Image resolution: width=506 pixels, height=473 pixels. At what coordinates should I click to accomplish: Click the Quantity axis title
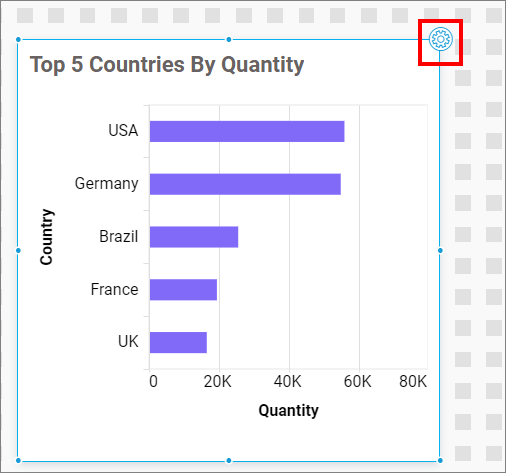(289, 410)
